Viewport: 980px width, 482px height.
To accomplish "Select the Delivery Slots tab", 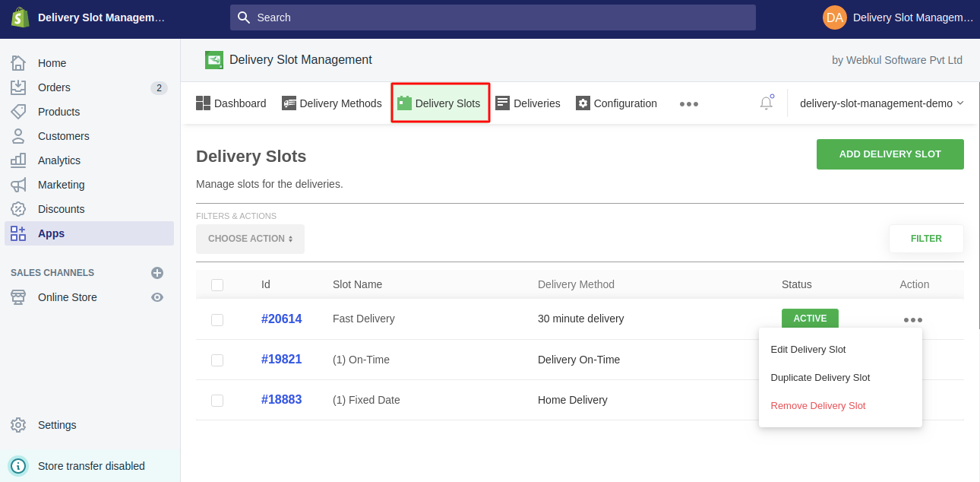I will (x=440, y=103).
